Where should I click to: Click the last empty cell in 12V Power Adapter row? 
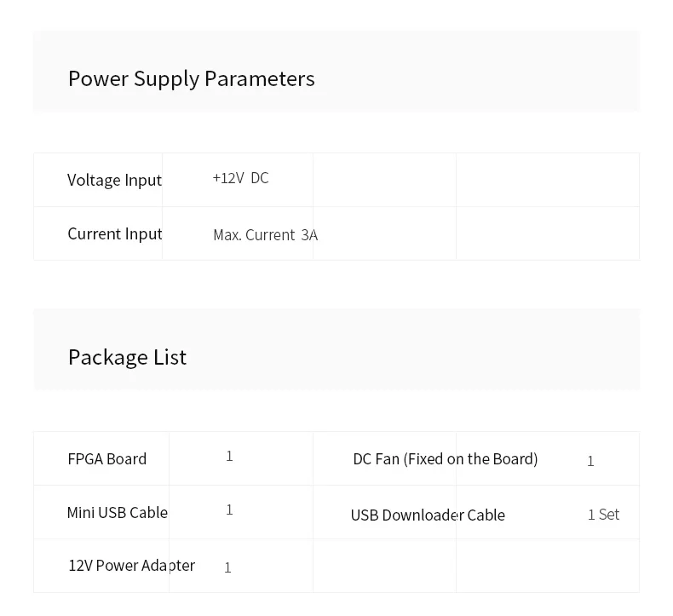click(x=547, y=566)
